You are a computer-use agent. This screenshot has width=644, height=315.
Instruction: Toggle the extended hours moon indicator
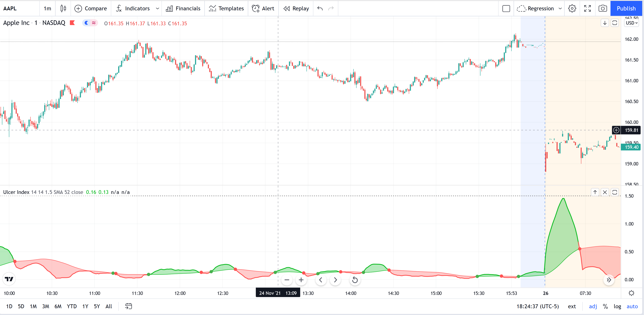pos(86,23)
